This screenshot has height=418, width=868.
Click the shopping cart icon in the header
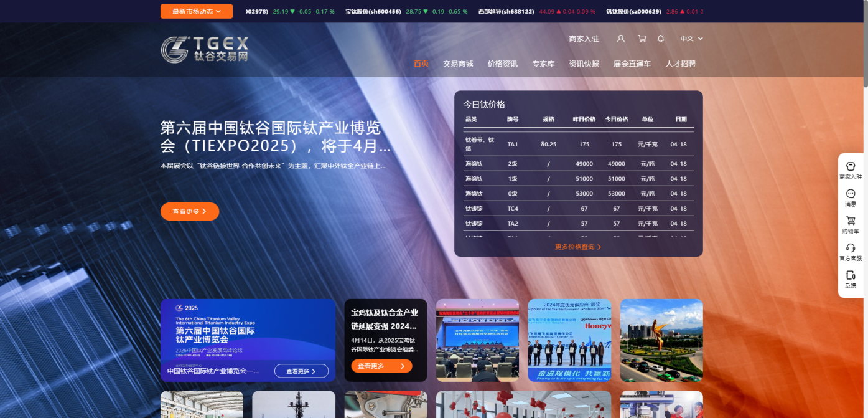click(641, 38)
